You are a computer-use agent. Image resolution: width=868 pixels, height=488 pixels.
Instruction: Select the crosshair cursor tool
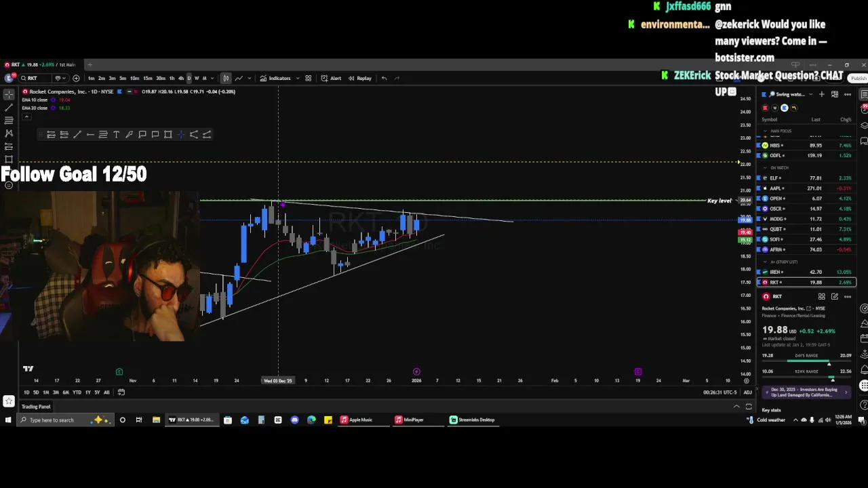(x=9, y=94)
